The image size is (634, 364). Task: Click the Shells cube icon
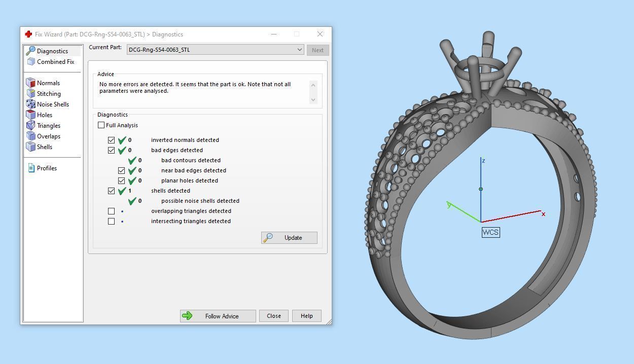[x=30, y=147]
